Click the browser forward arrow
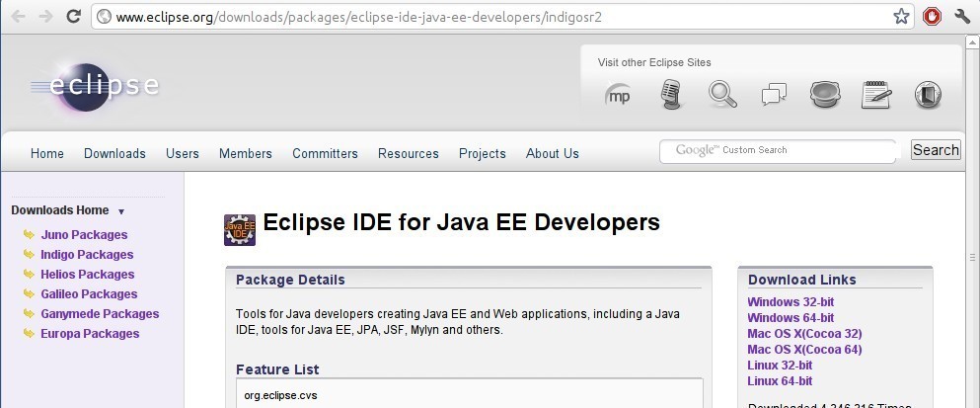Image resolution: width=980 pixels, height=408 pixels. pos(45,16)
